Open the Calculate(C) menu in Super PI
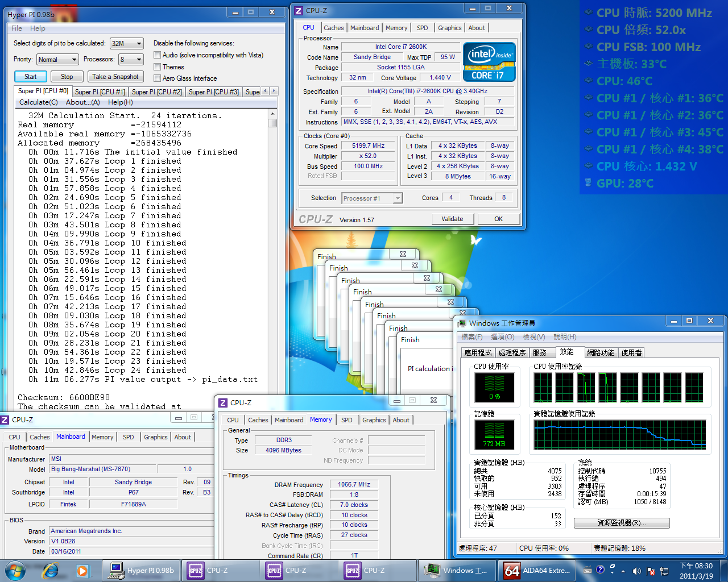728x582 pixels. click(38, 102)
